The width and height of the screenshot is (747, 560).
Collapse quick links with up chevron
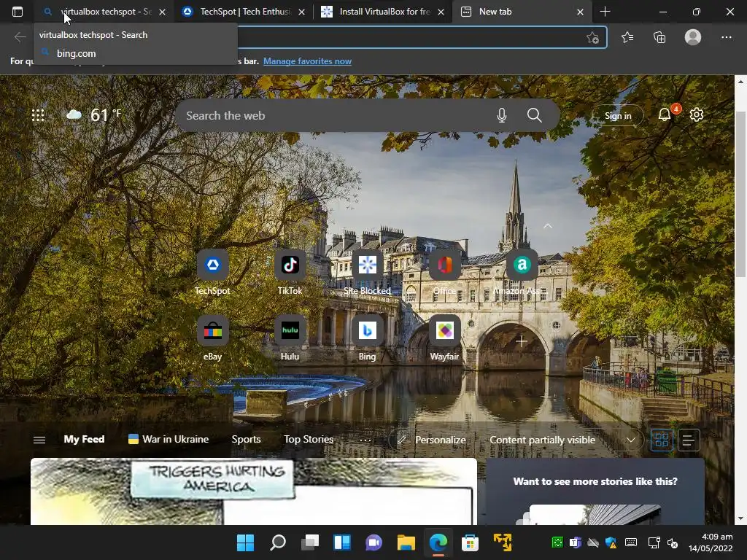coord(548,226)
